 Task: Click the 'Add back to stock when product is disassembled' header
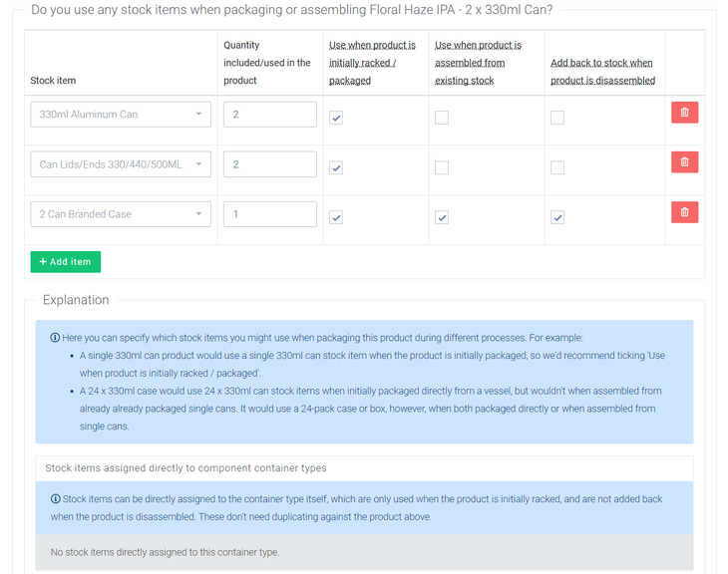click(x=602, y=72)
